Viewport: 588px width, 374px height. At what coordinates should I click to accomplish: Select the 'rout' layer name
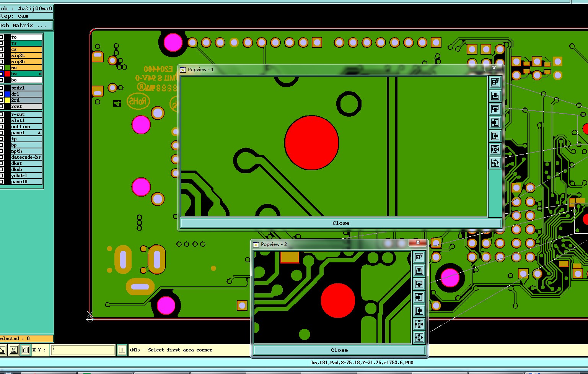coord(26,106)
